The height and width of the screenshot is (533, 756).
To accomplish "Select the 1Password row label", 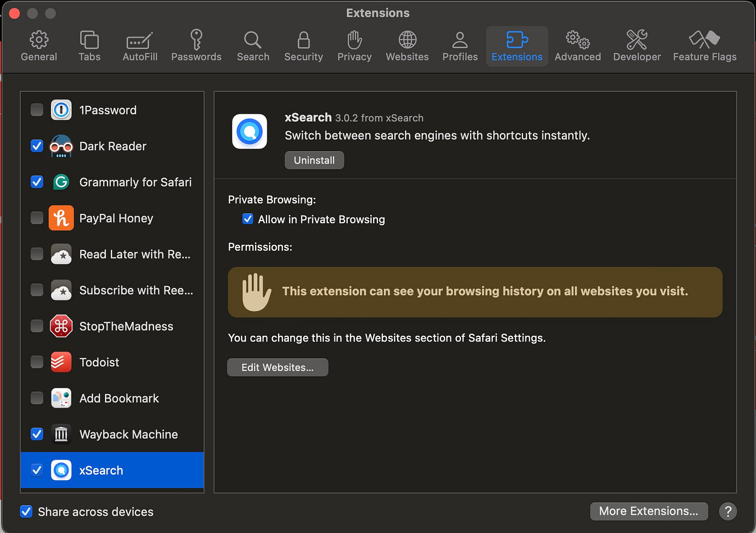I will click(x=108, y=110).
